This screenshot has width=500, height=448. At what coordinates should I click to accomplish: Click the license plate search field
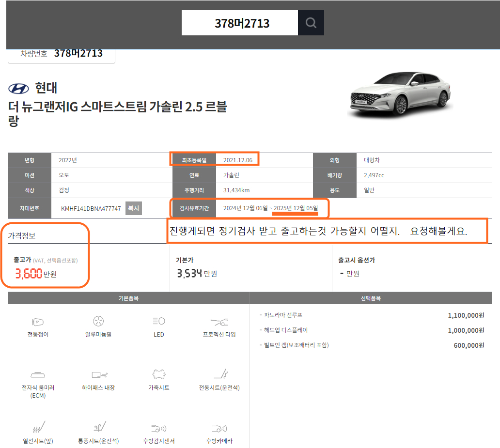pos(240,23)
